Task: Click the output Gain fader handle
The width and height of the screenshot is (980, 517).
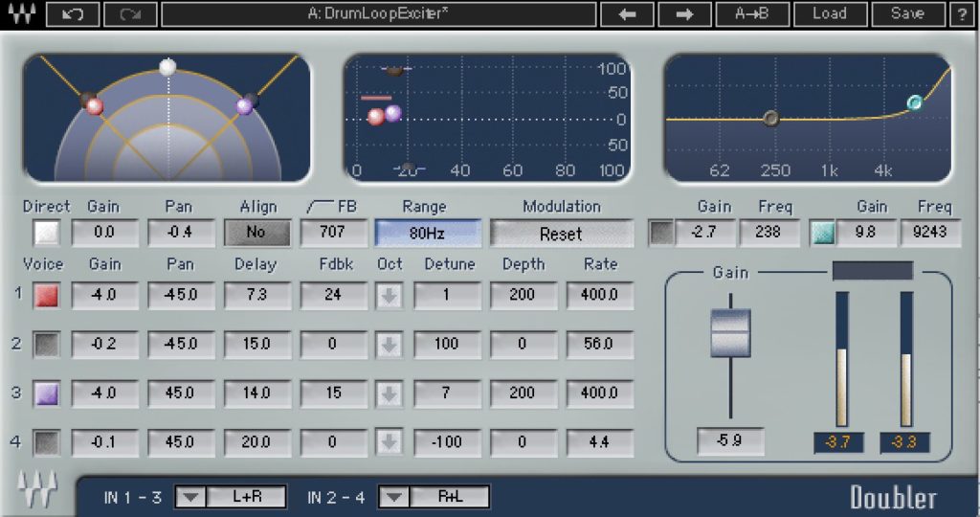Action: pos(730,332)
